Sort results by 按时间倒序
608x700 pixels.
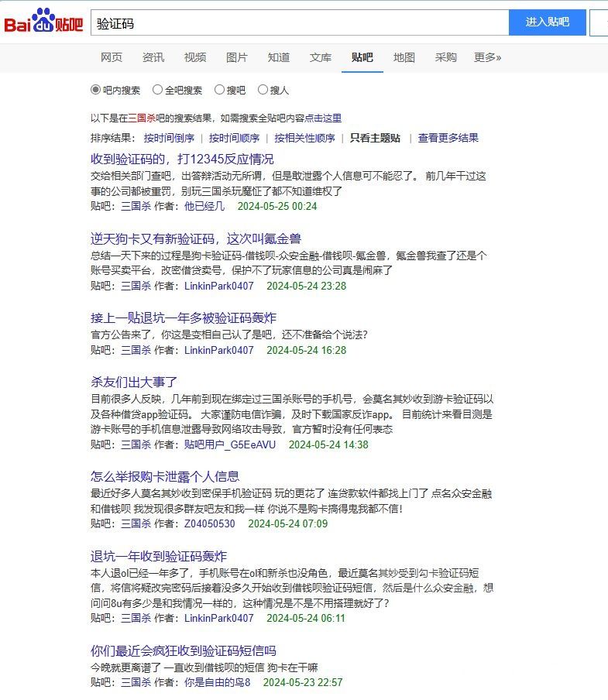[169, 138]
